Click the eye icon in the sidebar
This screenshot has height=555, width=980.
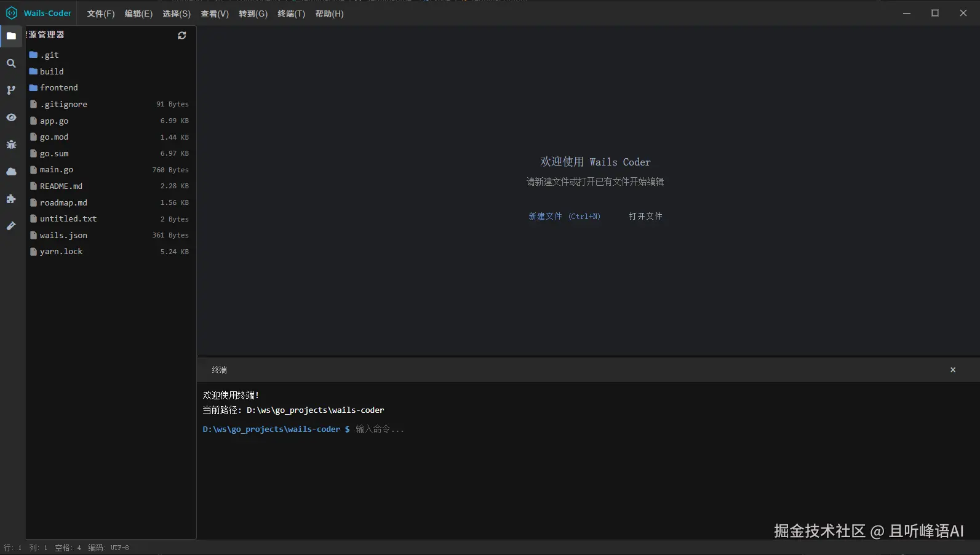pos(11,118)
